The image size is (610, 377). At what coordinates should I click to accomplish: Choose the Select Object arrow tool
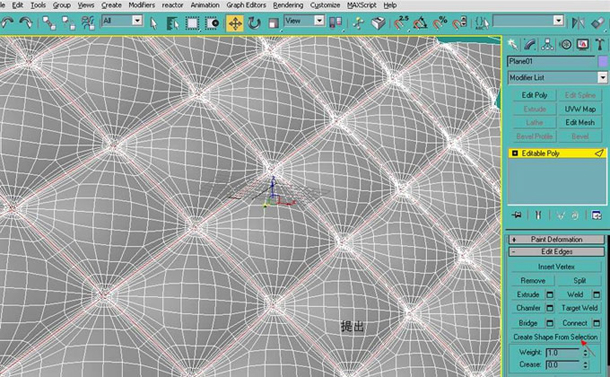154,23
